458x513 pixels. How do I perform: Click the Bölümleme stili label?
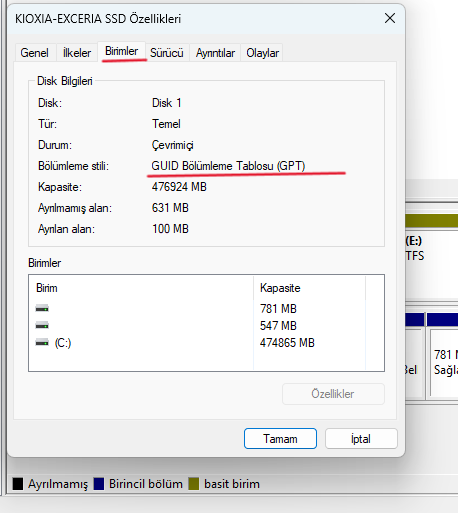74,166
